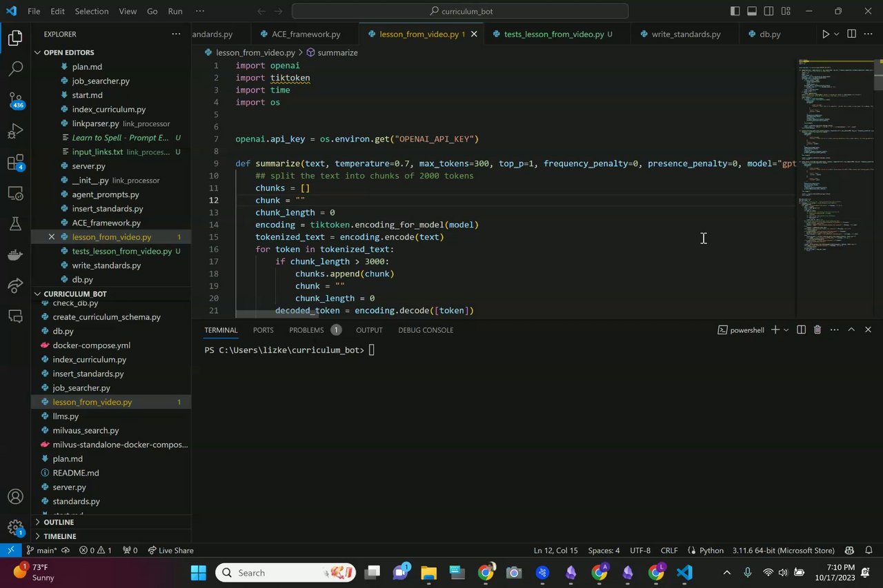Image resolution: width=883 pixels, height=588 pixels.
Task: Open additional title bar menus ellipsis
Action: click(200, 11)
